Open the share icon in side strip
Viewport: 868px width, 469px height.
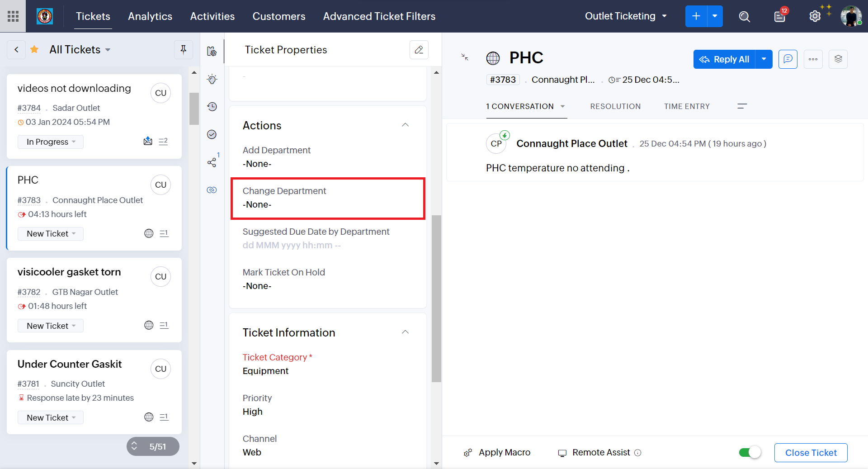212,162
